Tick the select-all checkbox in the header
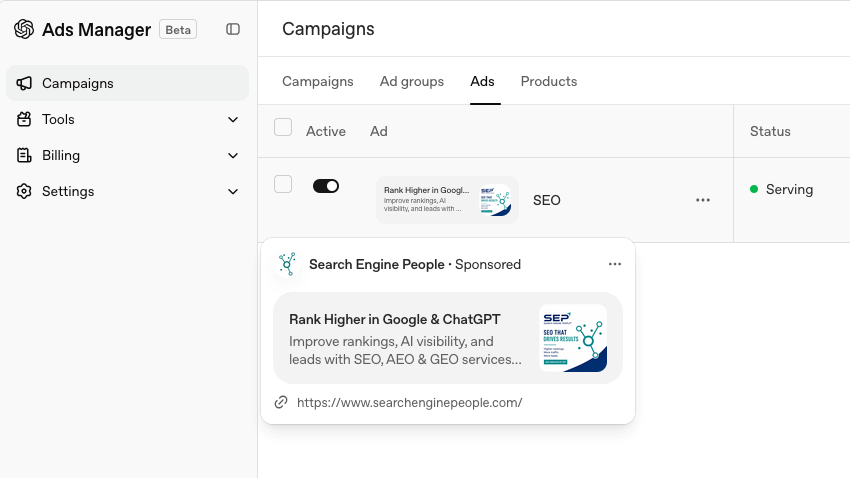 (283, 127)
